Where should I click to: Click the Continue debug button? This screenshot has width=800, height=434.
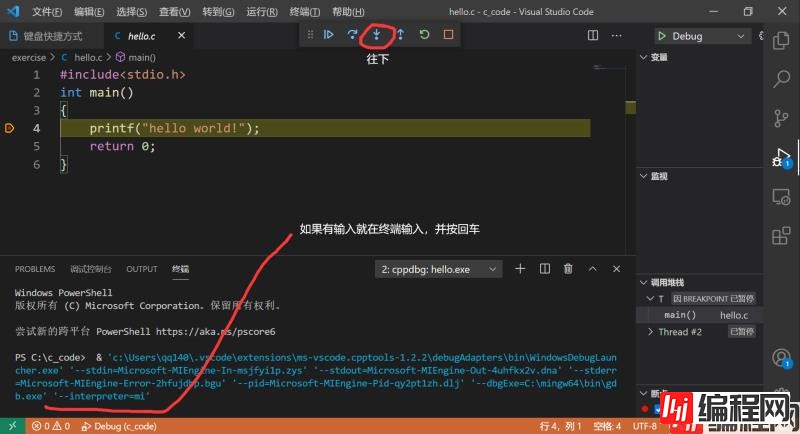(329, 35)
